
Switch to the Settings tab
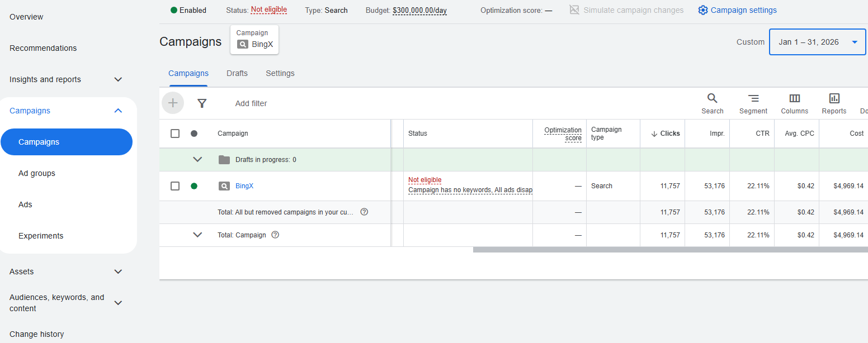coord(280,73)
